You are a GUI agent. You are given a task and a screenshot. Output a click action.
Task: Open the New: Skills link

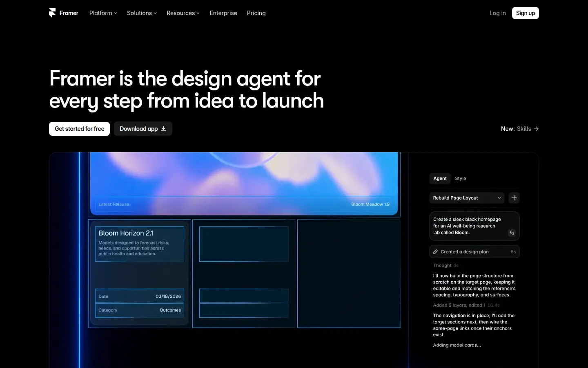[x=520, y=129]
